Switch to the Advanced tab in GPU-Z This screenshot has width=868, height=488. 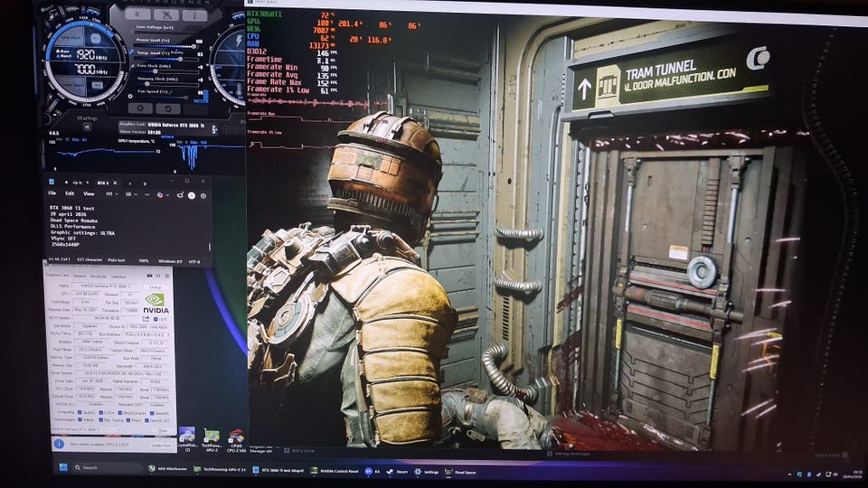point(98,277)
